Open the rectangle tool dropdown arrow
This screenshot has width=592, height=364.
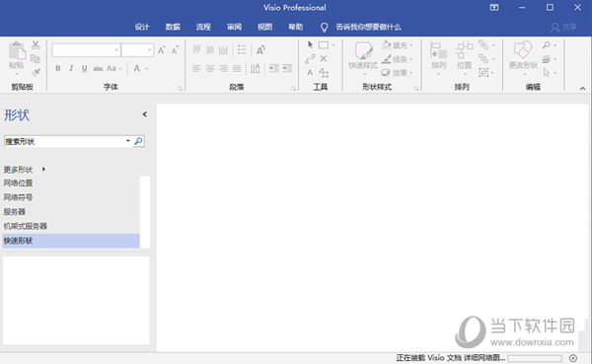(333, 45)
